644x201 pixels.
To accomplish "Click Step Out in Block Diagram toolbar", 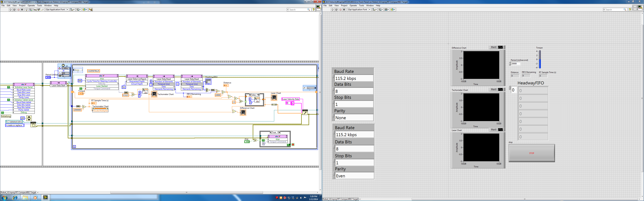I will coord(42,10).
